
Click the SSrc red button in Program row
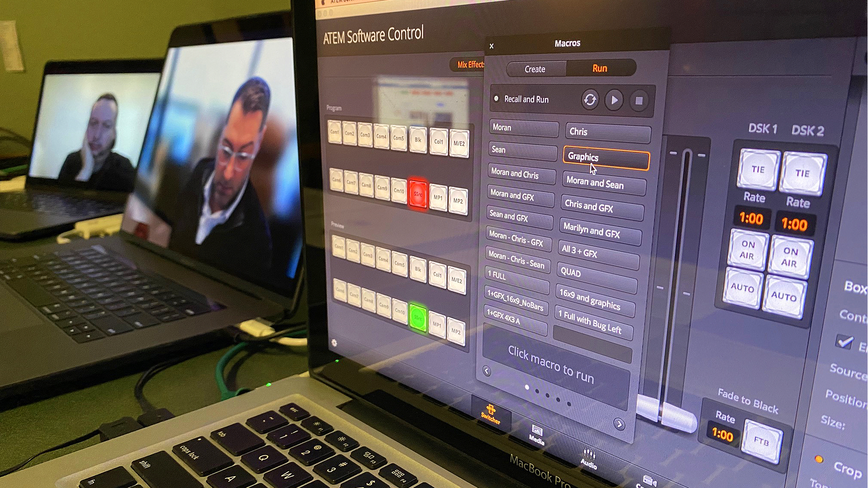click(419, 194)
